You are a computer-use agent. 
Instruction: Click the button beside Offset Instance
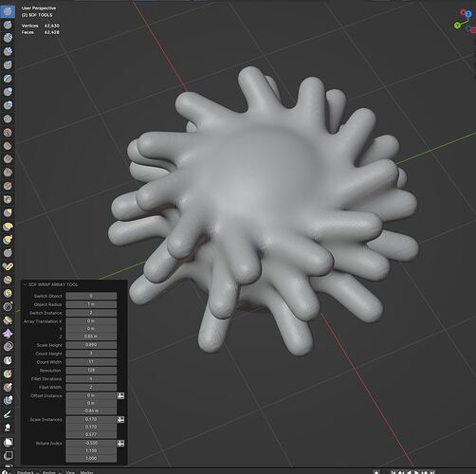(120, 395)
